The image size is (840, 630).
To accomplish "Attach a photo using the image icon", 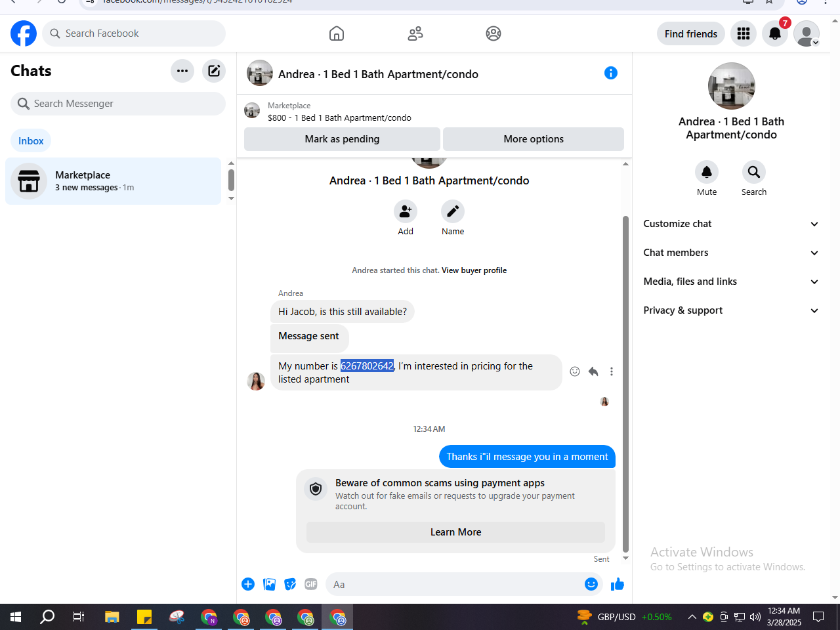I will coord(269,584).
